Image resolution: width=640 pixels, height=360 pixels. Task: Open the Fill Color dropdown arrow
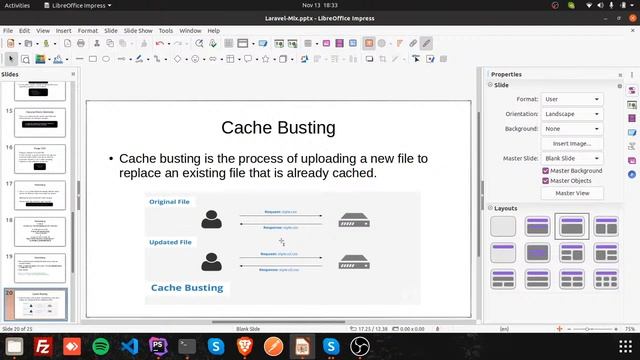(67, 60)
